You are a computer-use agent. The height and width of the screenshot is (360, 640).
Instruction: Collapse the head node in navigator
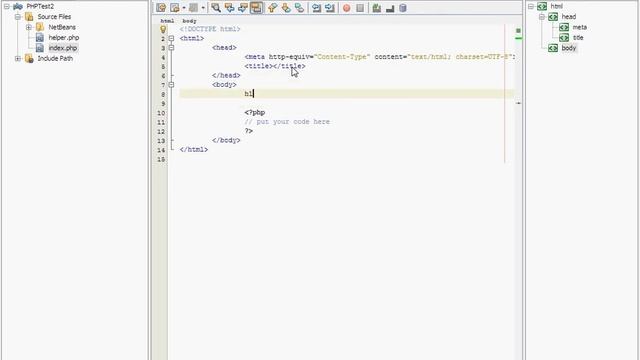click(x=542, y=17)
